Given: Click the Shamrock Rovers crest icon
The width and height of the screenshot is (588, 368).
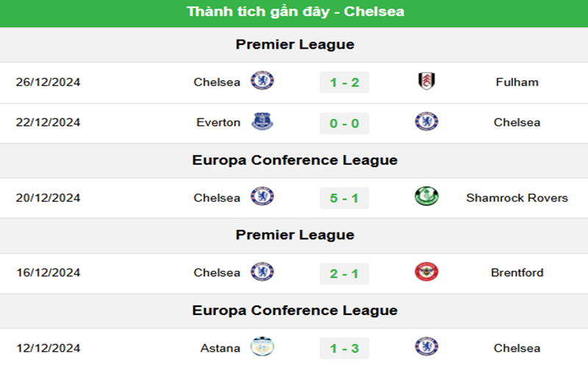Looking at the screenshot, I should click(426, 197).
